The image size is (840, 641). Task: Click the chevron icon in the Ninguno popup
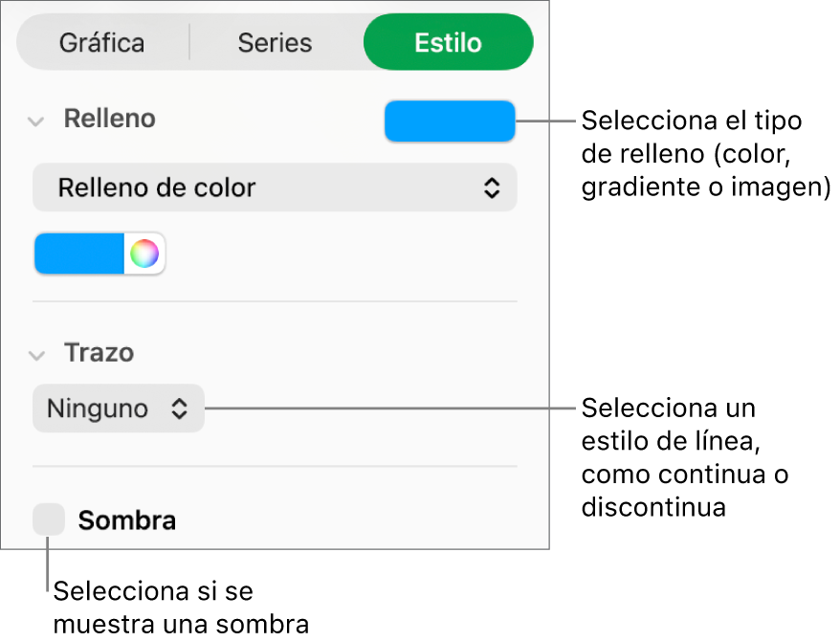coord(181,409)
